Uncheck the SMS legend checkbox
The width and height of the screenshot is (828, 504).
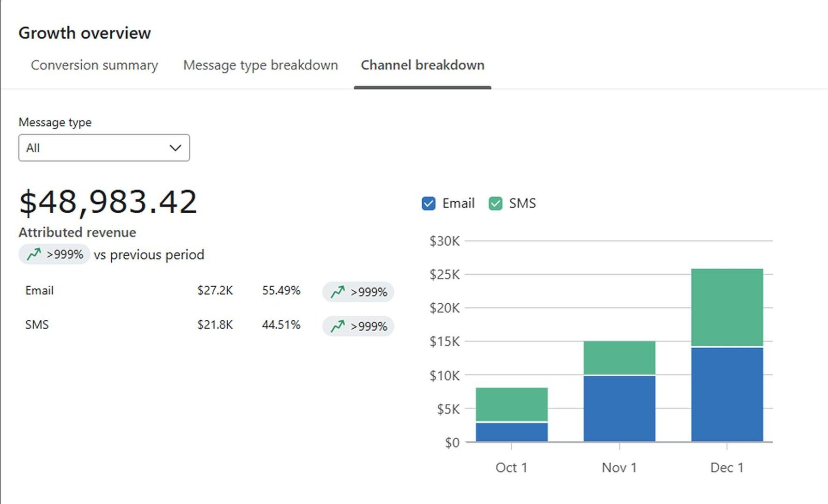pos(495,203)
